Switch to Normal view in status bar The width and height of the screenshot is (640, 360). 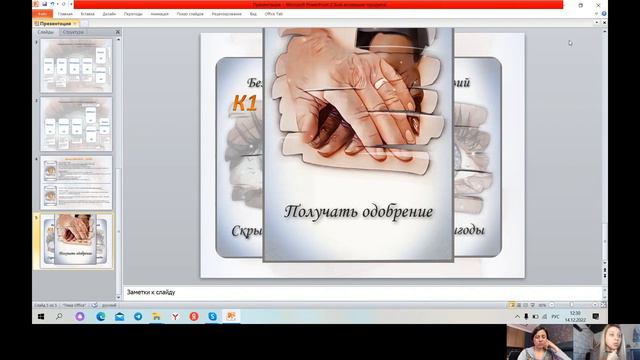(511, 305)
